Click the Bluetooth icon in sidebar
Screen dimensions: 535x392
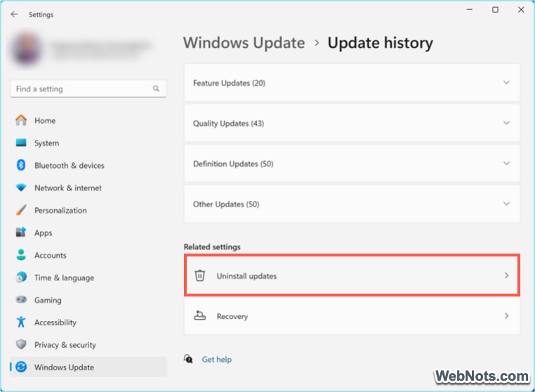pos(21,165)
